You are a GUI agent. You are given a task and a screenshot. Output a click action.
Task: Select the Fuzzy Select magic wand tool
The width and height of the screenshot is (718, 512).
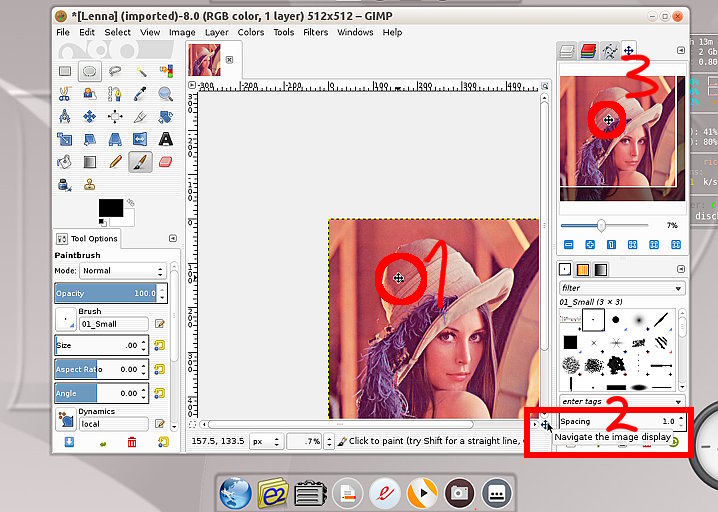pyautogui.click(x=141, y=71)
